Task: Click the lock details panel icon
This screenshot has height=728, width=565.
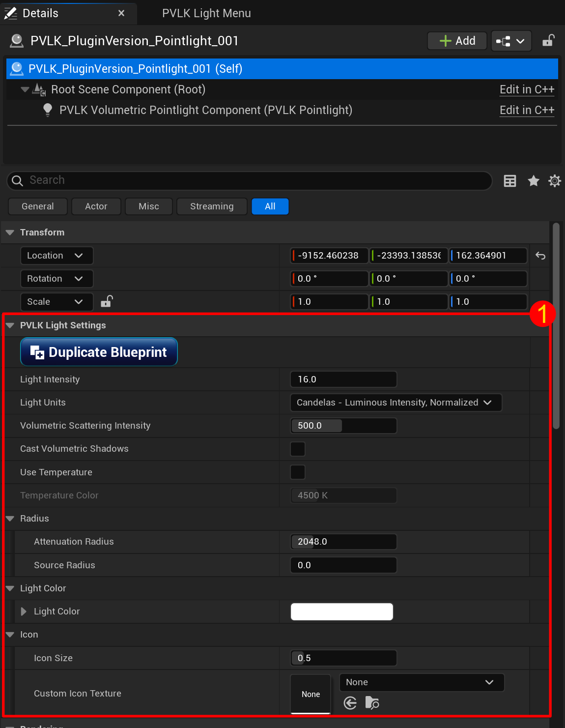Action: 548,41
